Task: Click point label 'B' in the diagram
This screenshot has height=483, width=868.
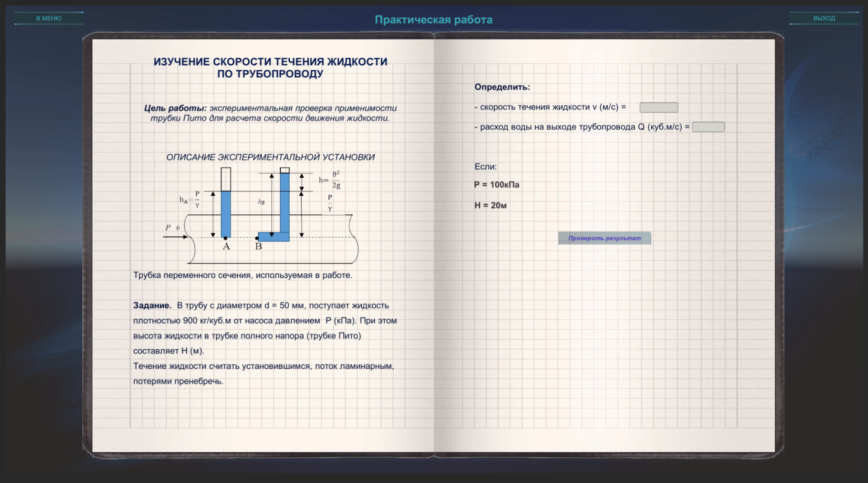Action: click(x=259, y=247)
